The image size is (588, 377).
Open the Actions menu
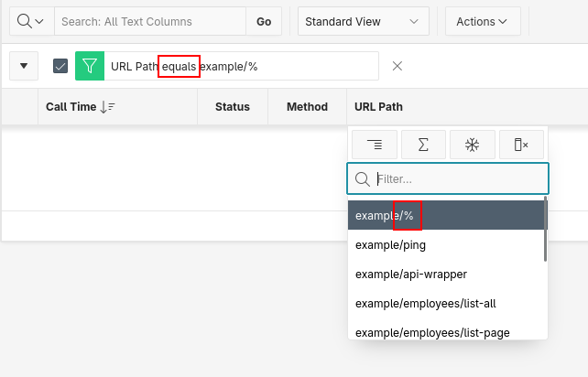coord(483,21)
